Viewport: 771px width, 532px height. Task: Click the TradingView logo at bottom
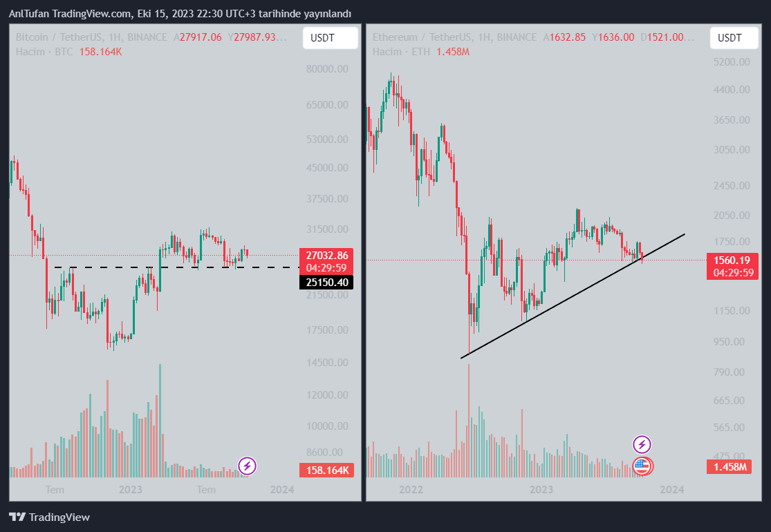pos(49,517)
